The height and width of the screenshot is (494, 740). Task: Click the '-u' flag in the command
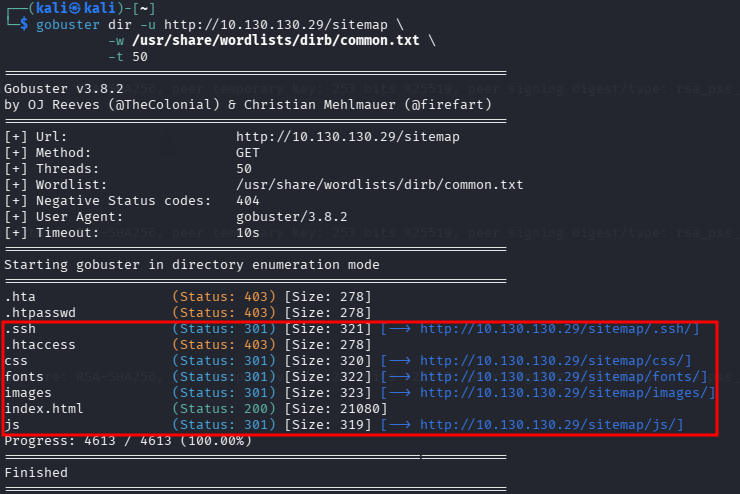148,25
